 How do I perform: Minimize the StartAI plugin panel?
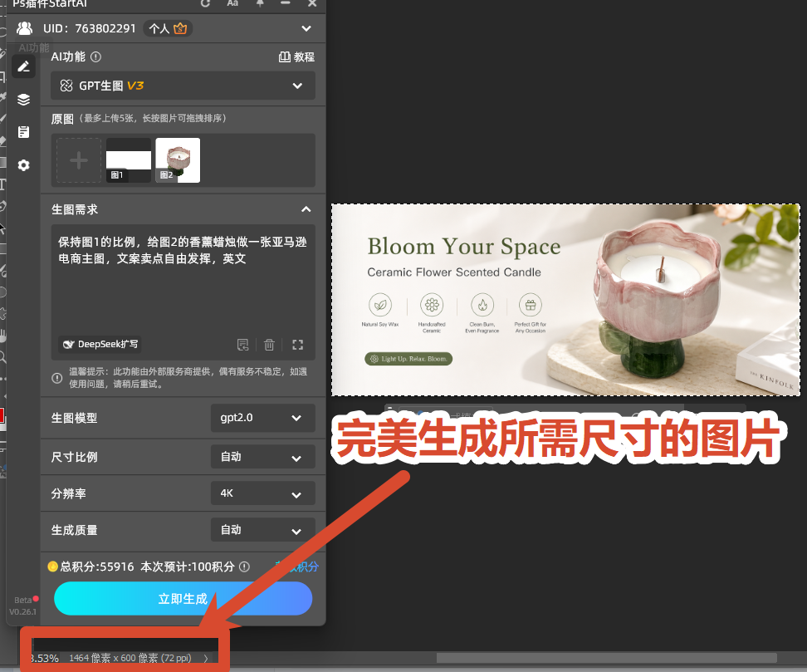point(286,3)
